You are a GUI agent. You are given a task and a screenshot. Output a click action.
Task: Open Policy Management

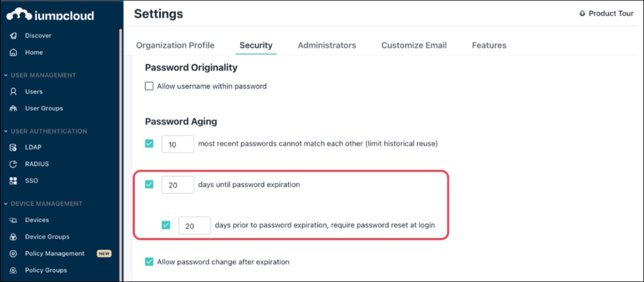coord(54,253)
